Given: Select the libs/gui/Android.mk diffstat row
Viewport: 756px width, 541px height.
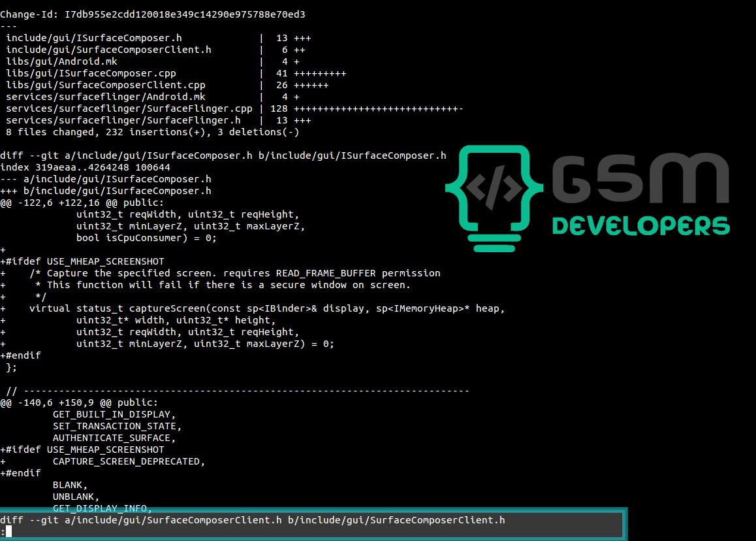Looking at the screenshot, I should pyautogui.click(x=152, y=62).
